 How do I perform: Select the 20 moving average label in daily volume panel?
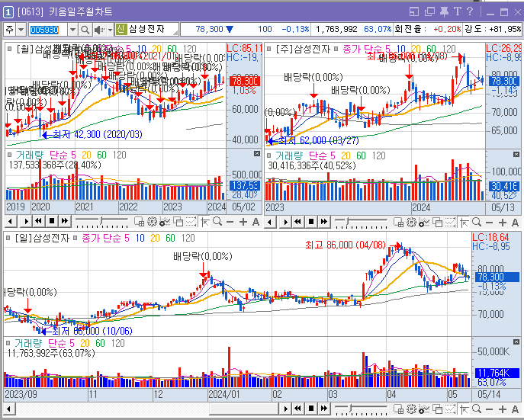[x=85, y=343]
